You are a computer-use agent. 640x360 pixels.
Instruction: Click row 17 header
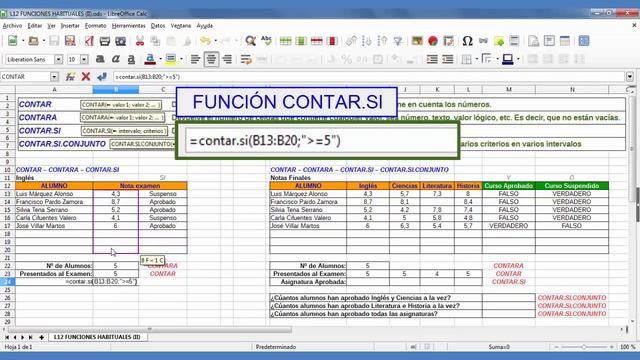(x=7, y=226)
